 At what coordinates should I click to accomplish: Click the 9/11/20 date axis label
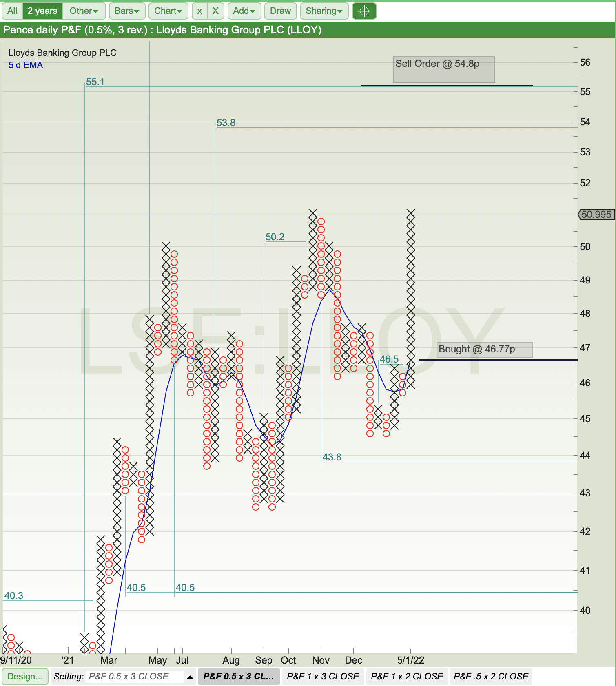point(16,660)
